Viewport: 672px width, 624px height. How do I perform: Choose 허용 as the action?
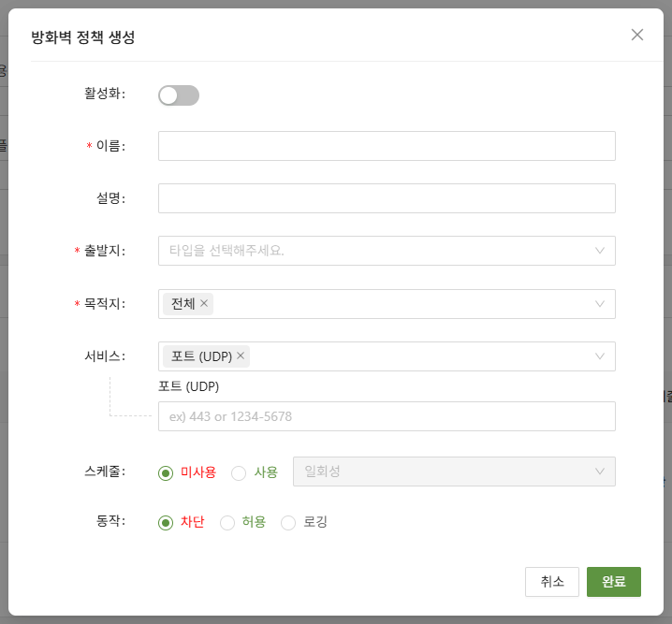(x=227, y=522)
